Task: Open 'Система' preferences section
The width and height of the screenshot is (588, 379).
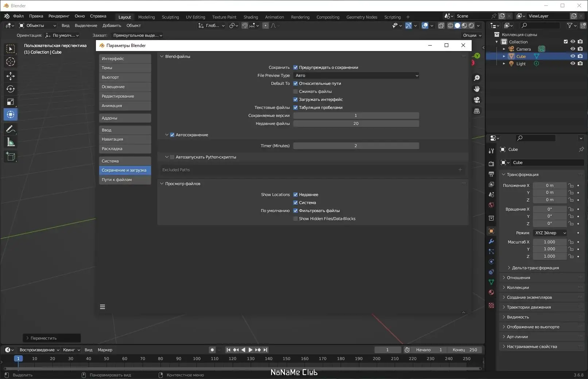Action: tap(125, 161)
